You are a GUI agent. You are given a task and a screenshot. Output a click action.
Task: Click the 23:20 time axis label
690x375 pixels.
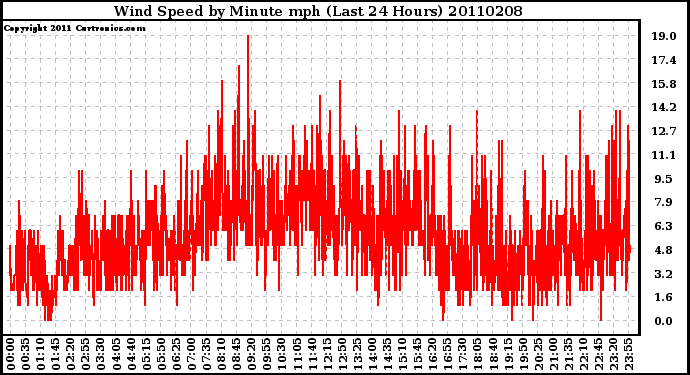point(614,354)
